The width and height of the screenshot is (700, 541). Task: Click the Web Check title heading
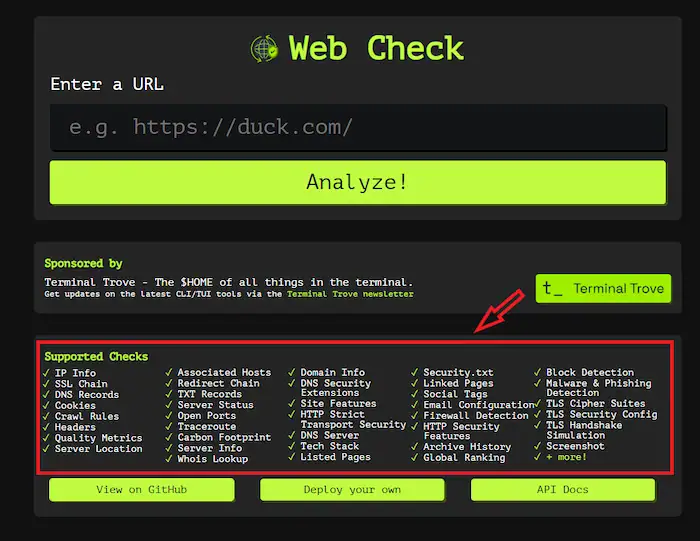click(376, 48)
